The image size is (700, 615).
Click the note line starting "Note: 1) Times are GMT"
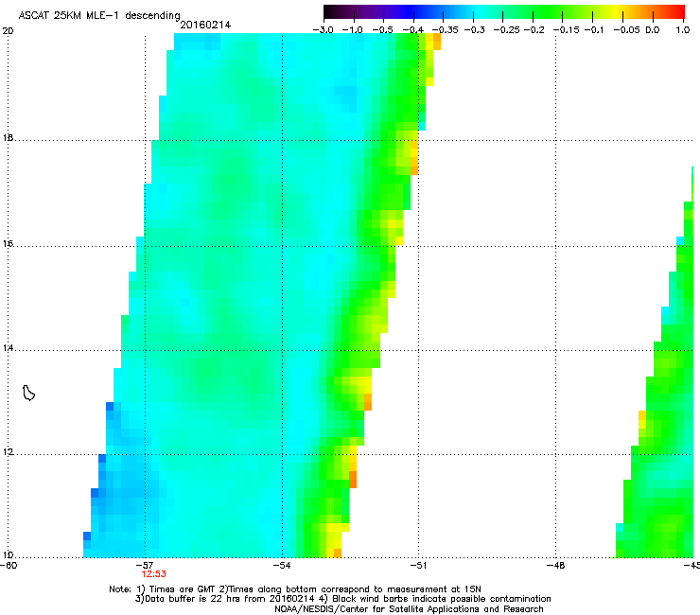pyautogui.click(x=294, y=589)
